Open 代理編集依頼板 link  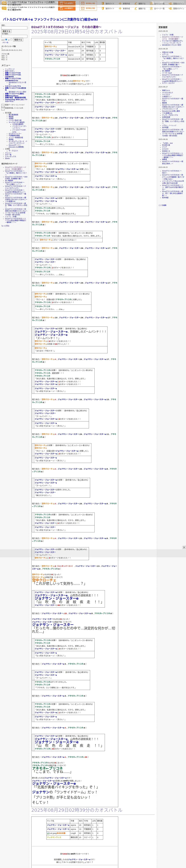pyautogui.click(x=14, y=135)
